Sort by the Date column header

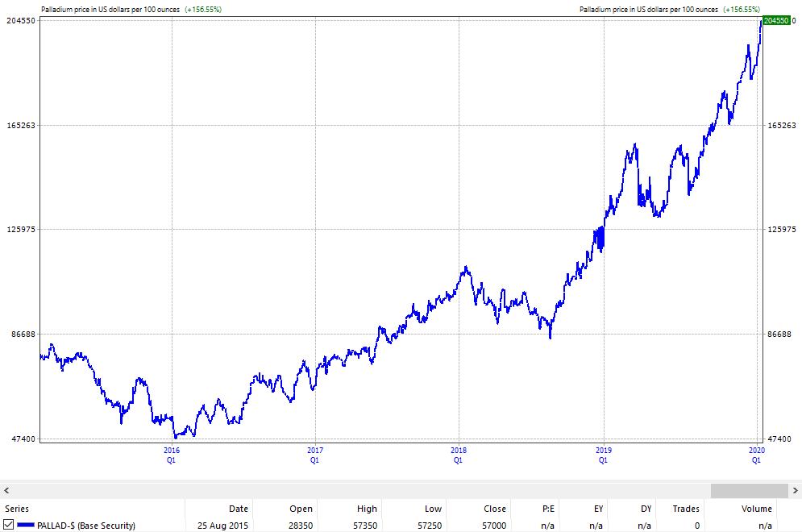point(238,509)
